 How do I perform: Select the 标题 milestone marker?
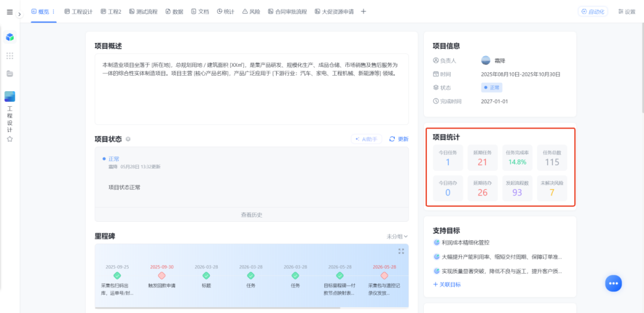pos(206,275)
